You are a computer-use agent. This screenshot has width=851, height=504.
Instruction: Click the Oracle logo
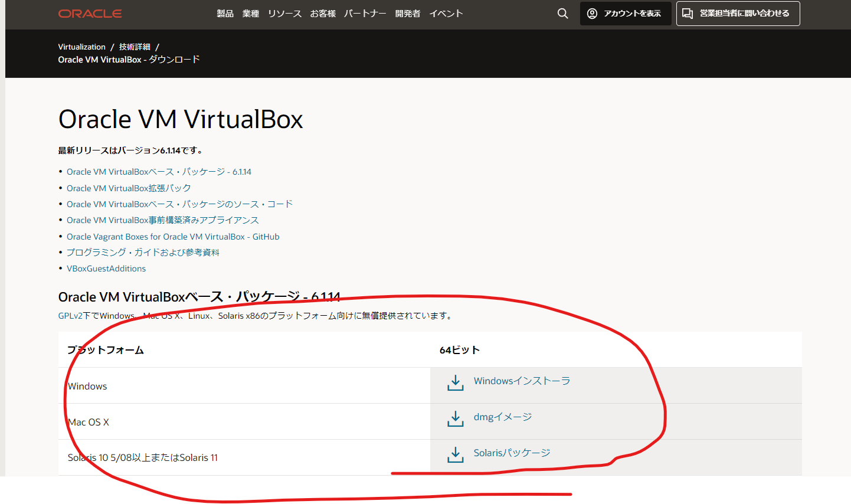coord(90,14)
